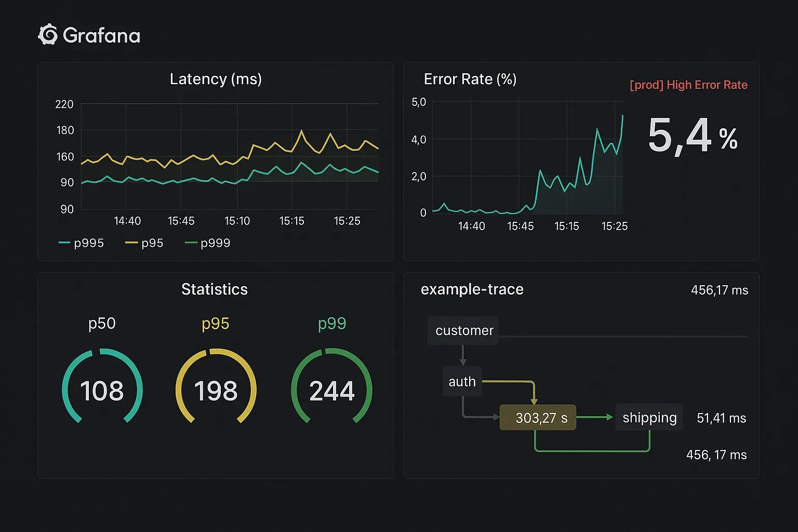This screenshot has width=798, height=532.
Task: Click the example-trace title link
Action: 472,289
